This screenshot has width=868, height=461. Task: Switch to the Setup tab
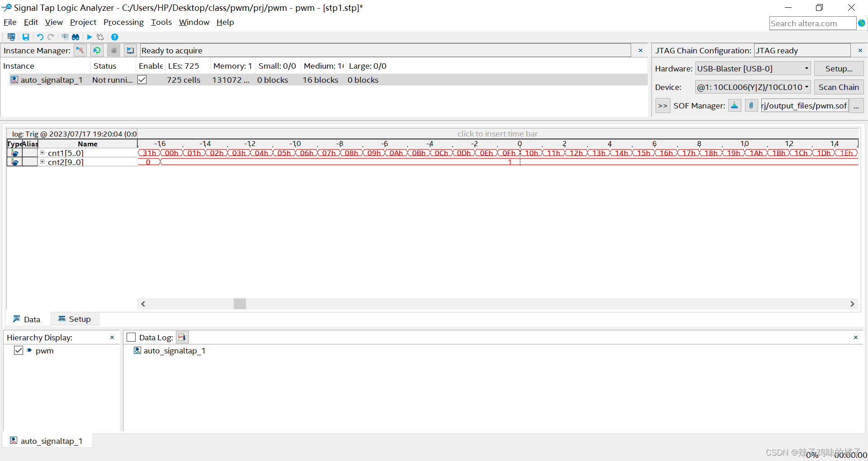point(75,319)
